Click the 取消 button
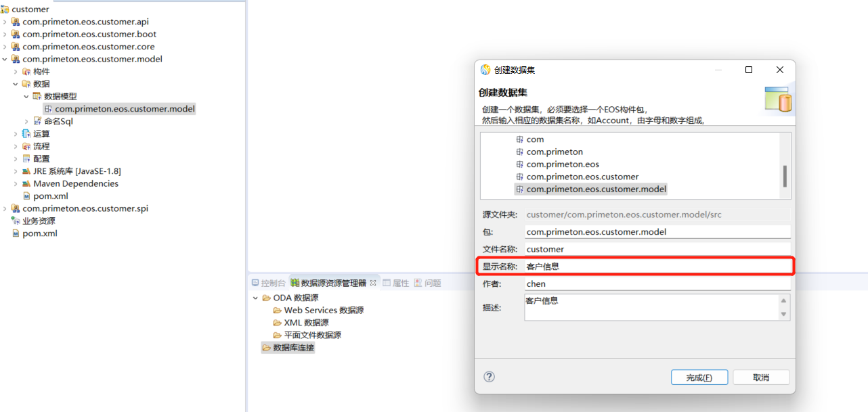Image resolution: width=868 pixels, height=412 pixels. tap(761, 377)
